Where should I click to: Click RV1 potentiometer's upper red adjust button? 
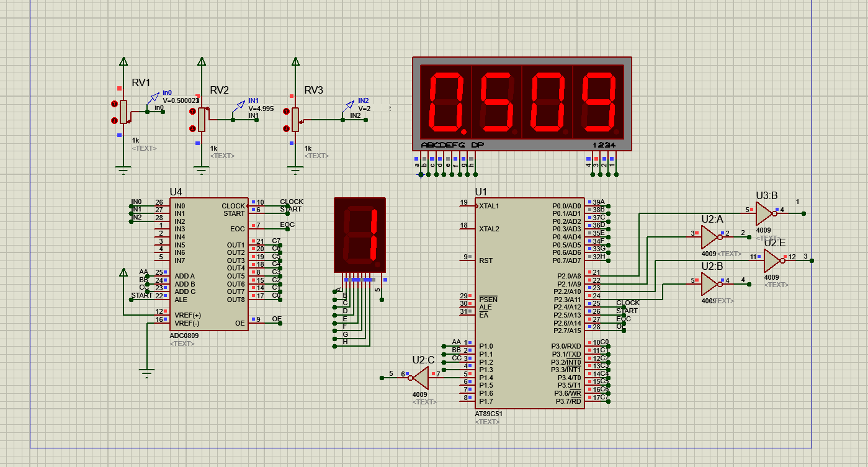[x=114, y=104]
